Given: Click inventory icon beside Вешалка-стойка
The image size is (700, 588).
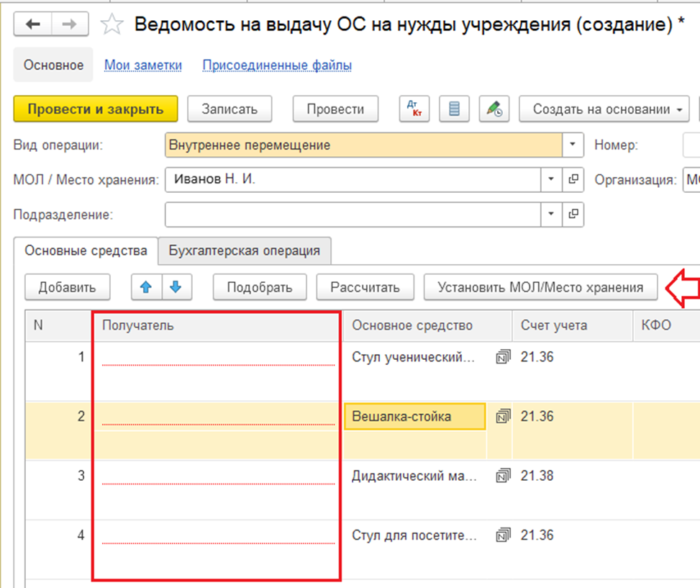Looking at the screenshot, I should pos(503,416).
